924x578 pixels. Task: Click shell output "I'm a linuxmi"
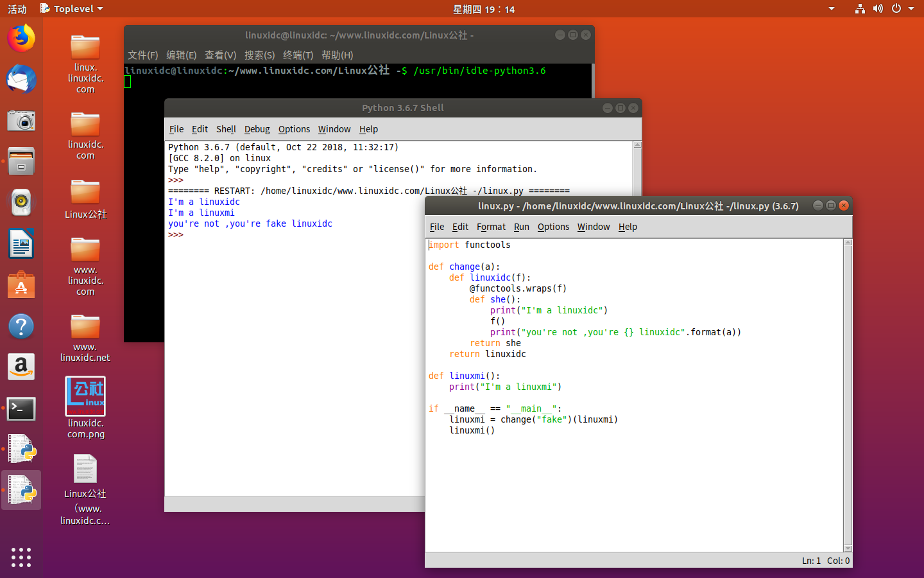201,213
